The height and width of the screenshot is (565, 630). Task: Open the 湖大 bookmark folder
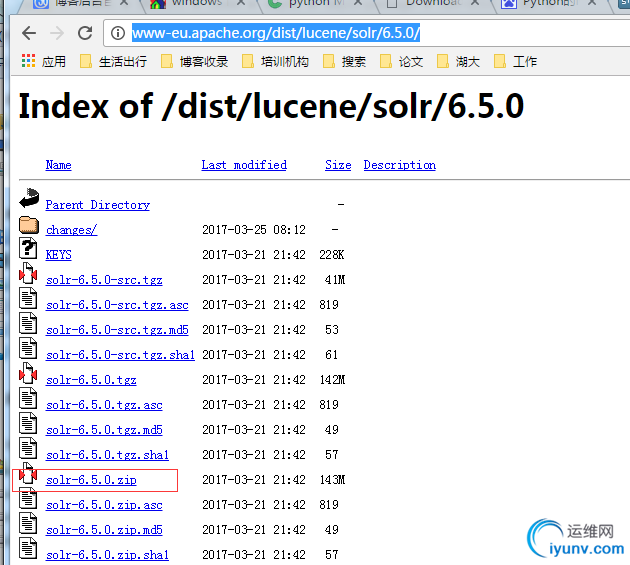[x=458, y=61]
